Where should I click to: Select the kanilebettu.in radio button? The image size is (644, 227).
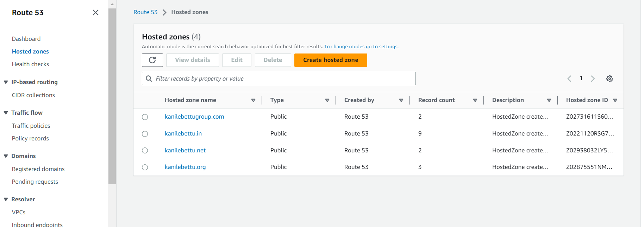145,134
